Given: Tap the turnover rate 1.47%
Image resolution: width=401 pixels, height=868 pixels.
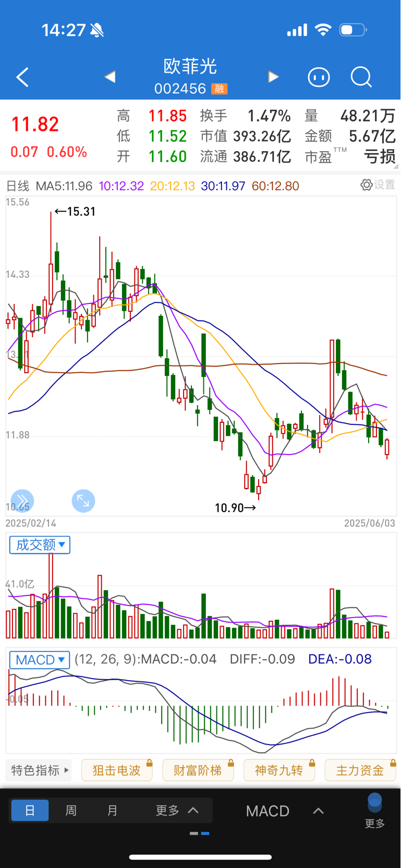Looking at the screenshot, I should (269, 115).
